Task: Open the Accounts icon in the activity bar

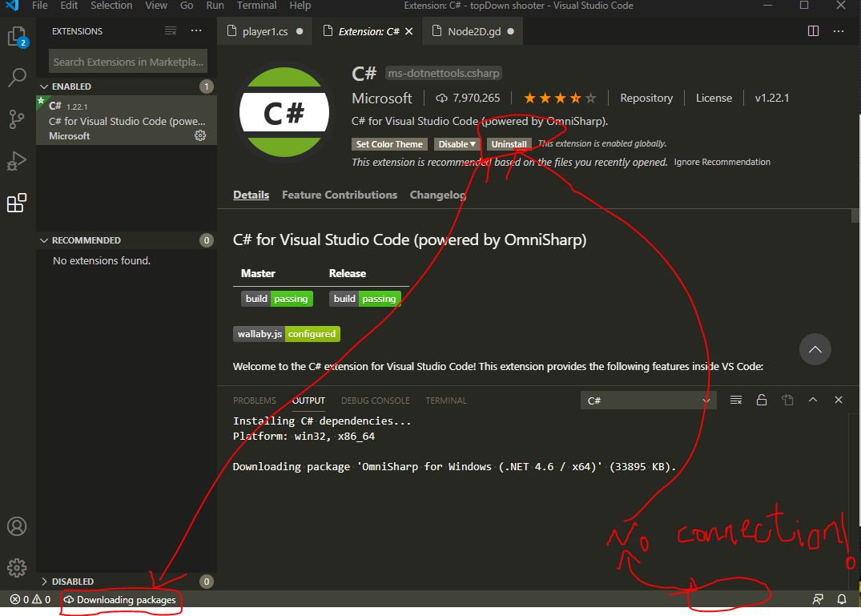Action: point(17,526)
